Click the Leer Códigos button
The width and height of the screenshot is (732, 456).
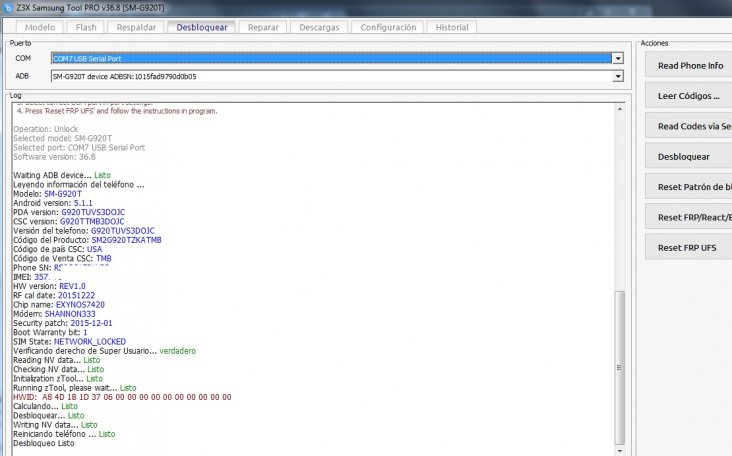(689, 96)
